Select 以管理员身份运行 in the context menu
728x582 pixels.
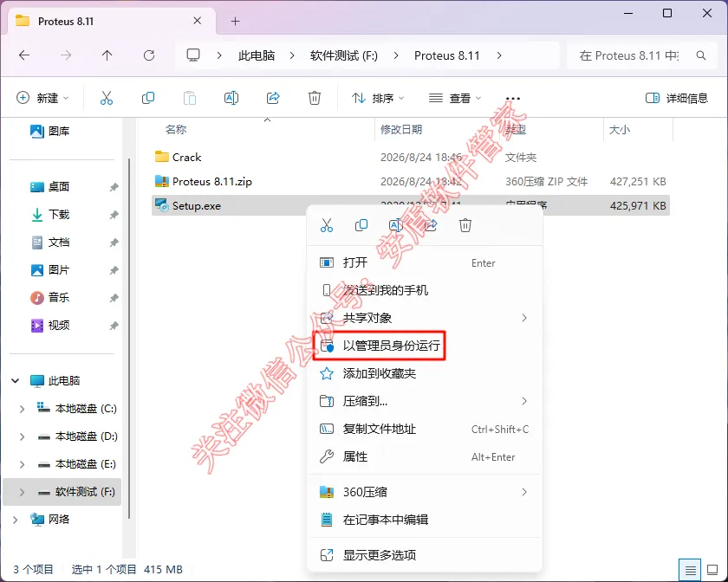425,346
